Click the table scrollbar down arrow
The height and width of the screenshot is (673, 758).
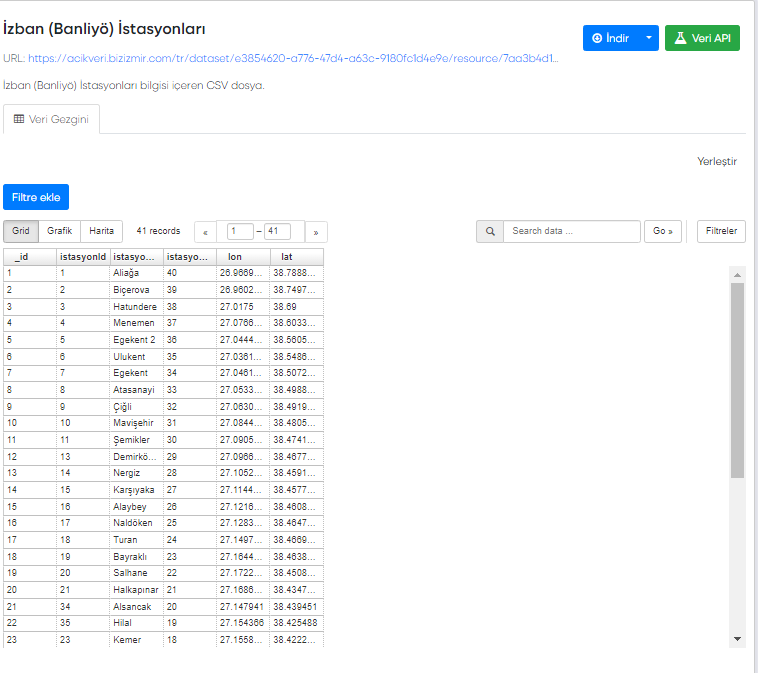[737, 638]
